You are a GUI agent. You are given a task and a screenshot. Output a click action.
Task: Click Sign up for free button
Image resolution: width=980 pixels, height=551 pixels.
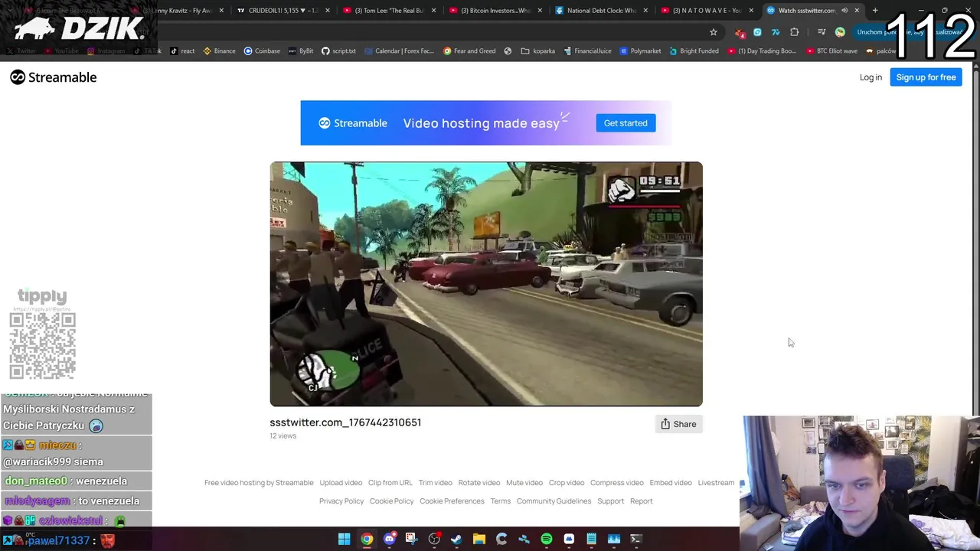(x=926, y=77)
